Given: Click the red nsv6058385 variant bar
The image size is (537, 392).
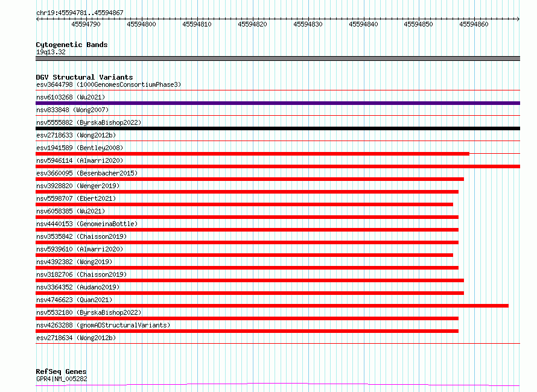Looking at the screenshot, I should coord(247,217).
